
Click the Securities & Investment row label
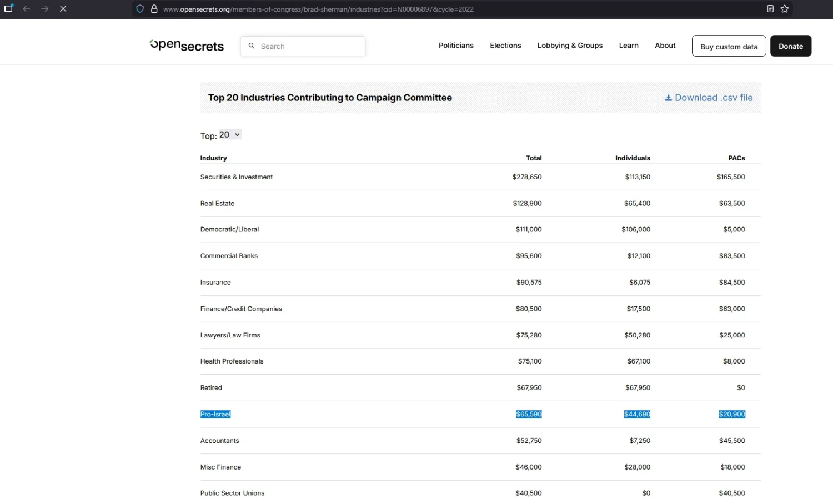pos(237,177)
